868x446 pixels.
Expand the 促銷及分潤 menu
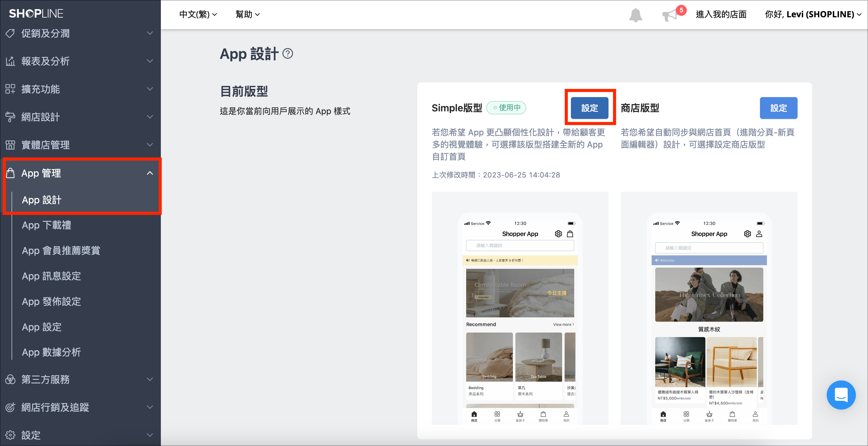[150, 33]
